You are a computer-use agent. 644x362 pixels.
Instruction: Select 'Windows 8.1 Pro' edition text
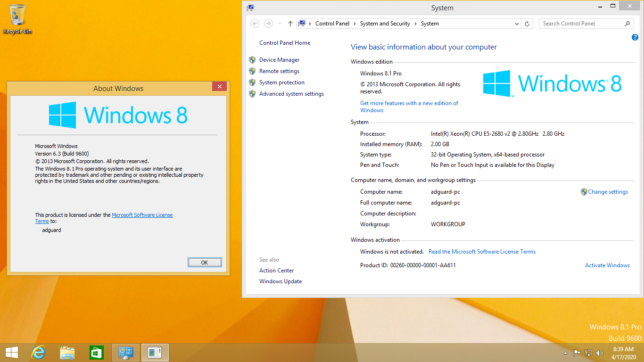coord(381,74)
